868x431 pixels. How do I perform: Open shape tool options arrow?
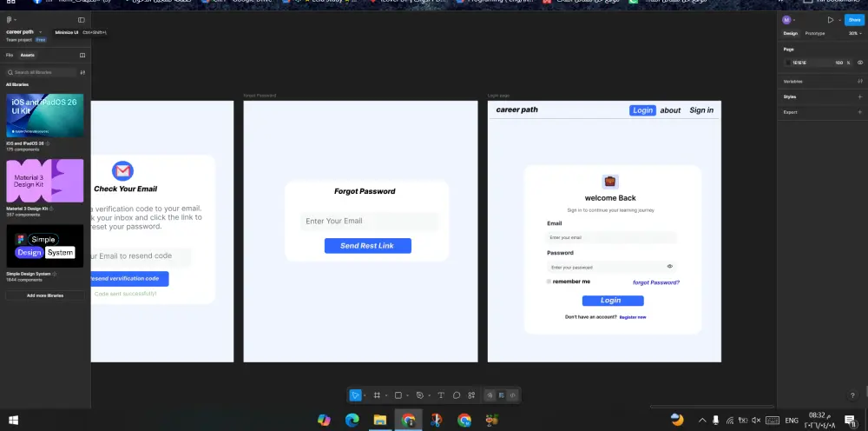(407, 395)
